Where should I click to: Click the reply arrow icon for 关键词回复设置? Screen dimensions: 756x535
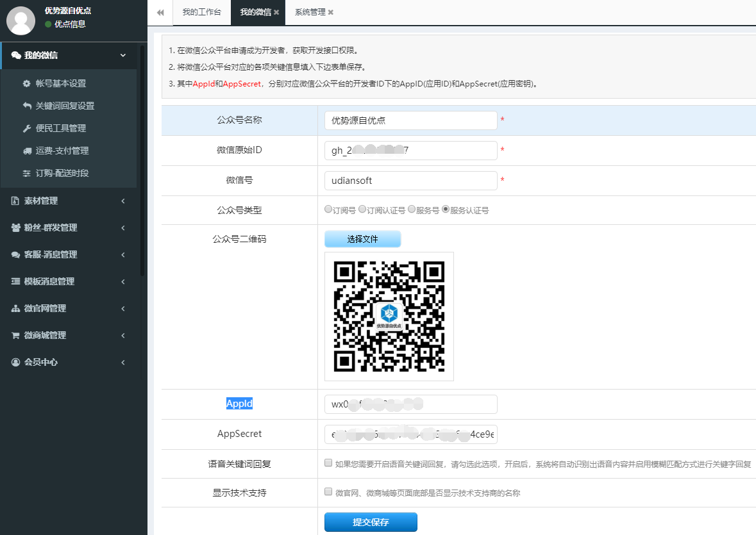click(x=27, y=106)
